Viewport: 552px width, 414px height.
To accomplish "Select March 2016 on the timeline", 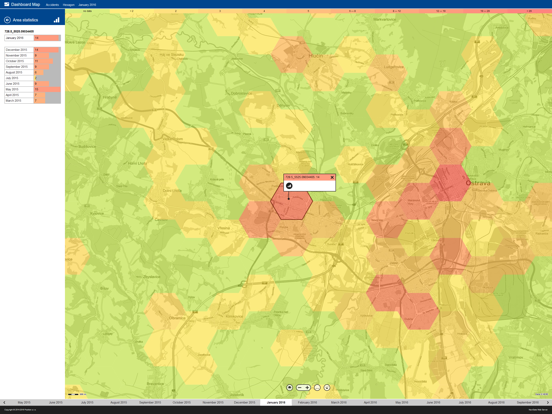I will tap(339, 402).
